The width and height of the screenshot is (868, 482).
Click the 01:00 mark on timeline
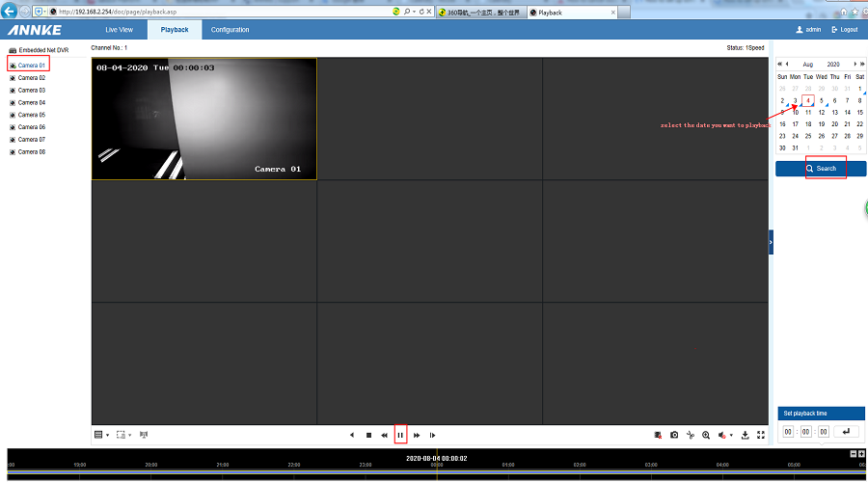click(508, 465)
